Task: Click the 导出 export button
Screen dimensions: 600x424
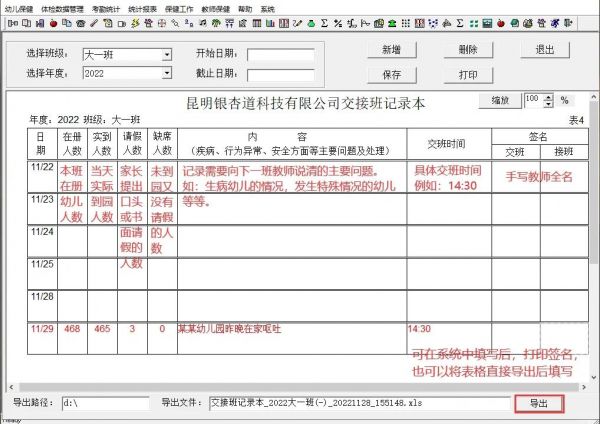Action: [539, 403]
